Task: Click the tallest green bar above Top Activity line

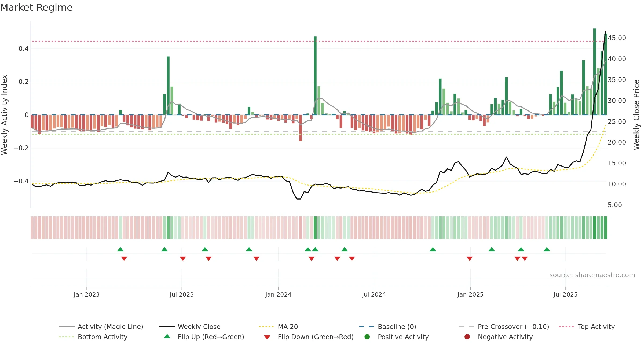Action: coord(595,72)
